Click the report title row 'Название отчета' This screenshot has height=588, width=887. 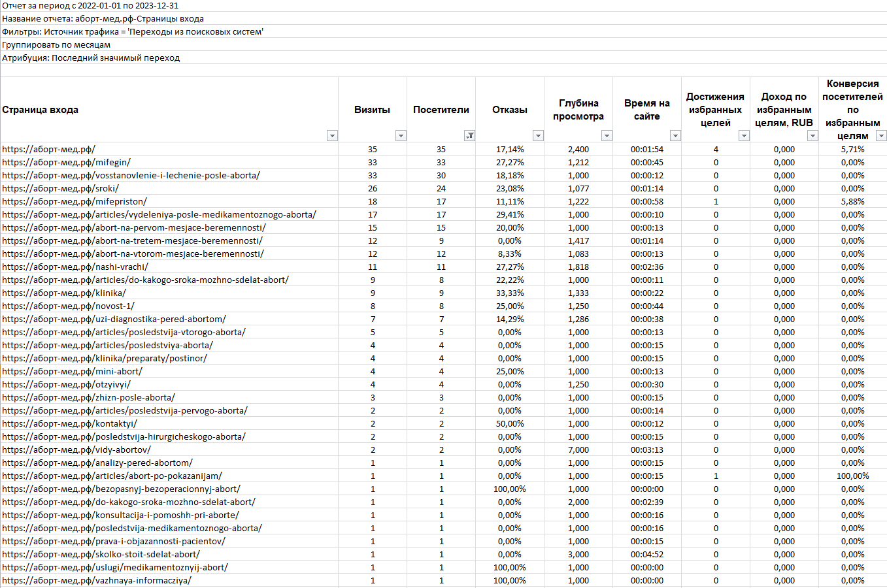point(103,19)
